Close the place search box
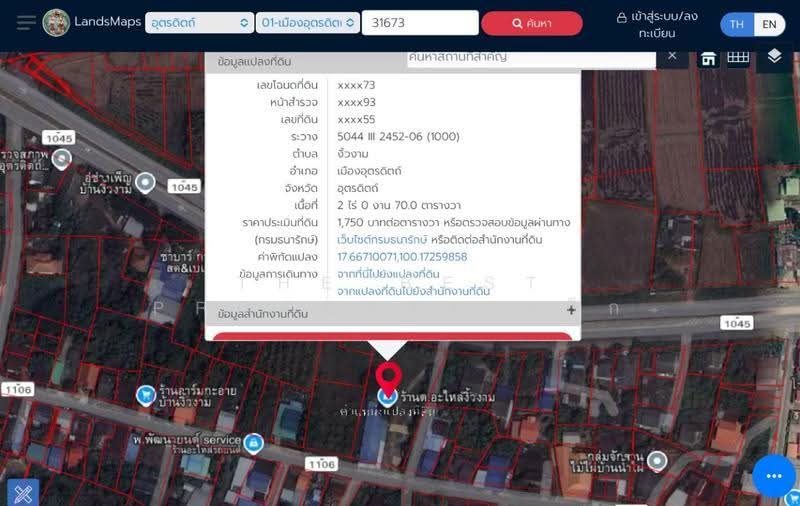 (x=672, y=56)
